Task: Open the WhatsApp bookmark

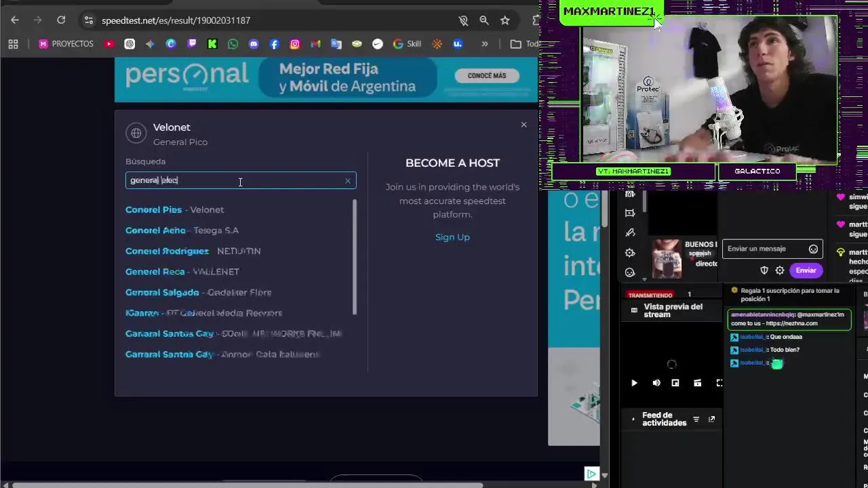Action: point(233,44)
